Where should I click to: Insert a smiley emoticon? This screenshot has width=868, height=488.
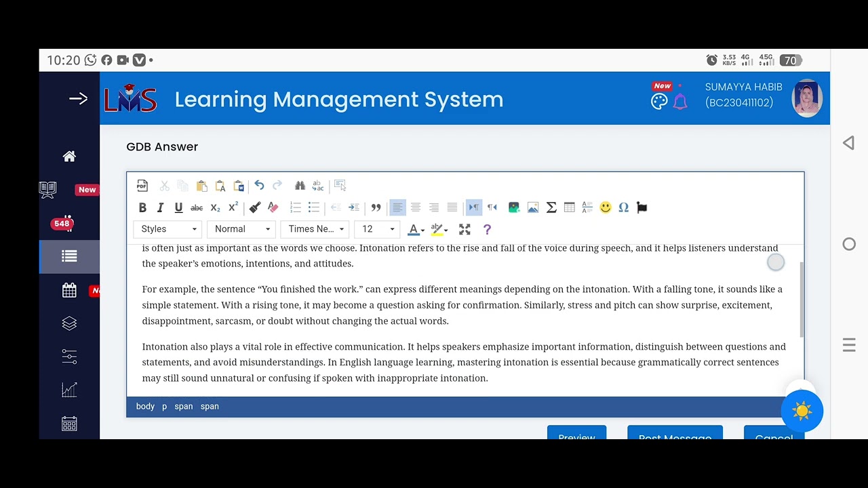606,207
